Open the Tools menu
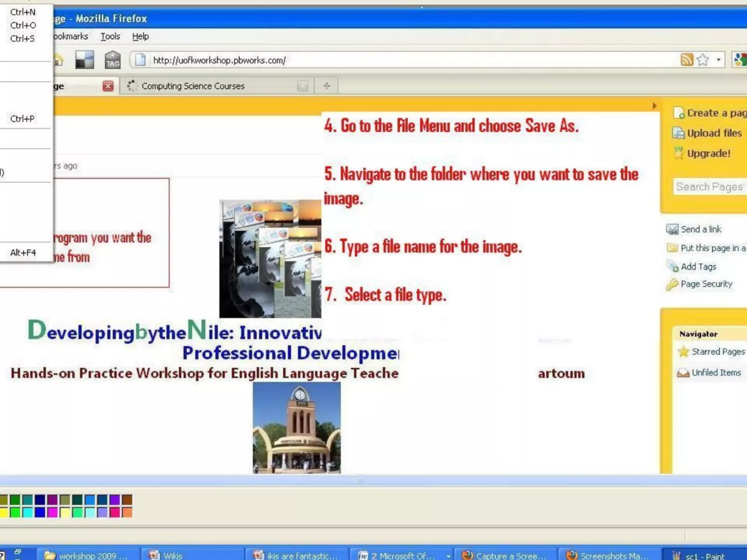Screen dimensions: 747x560 tap(110, 36)
